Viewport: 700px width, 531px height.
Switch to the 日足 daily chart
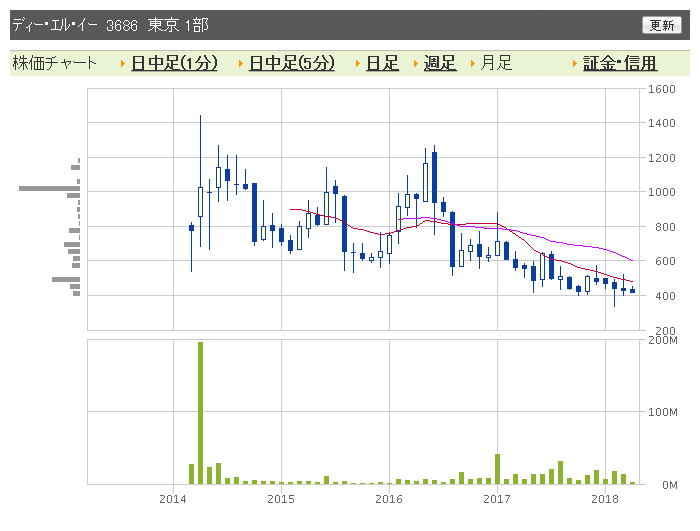point(382,63)
